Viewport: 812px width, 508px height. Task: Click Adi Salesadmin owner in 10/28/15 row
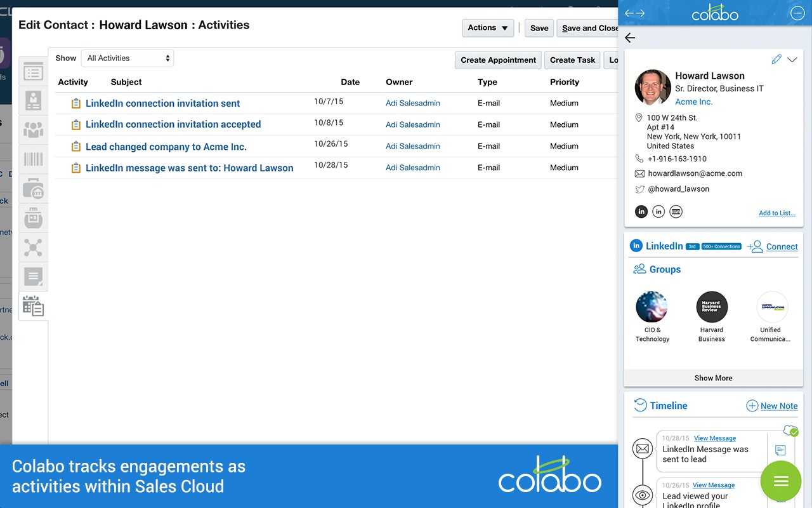[x=413, y=168]
